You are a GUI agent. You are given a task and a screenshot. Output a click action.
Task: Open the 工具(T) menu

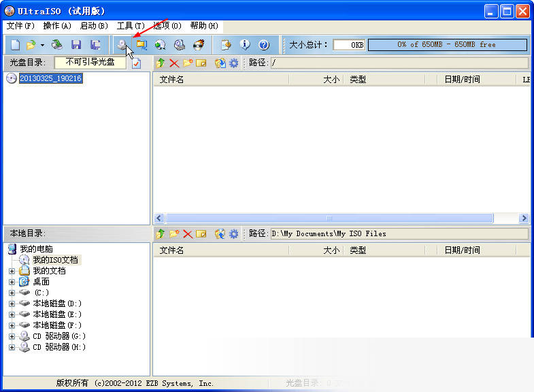point(131,26)
